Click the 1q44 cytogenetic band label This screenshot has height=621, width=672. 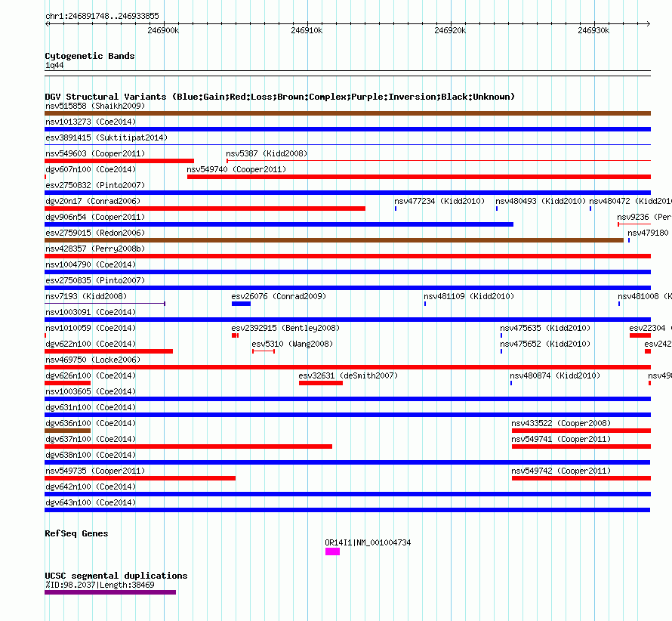coord(54,65)
